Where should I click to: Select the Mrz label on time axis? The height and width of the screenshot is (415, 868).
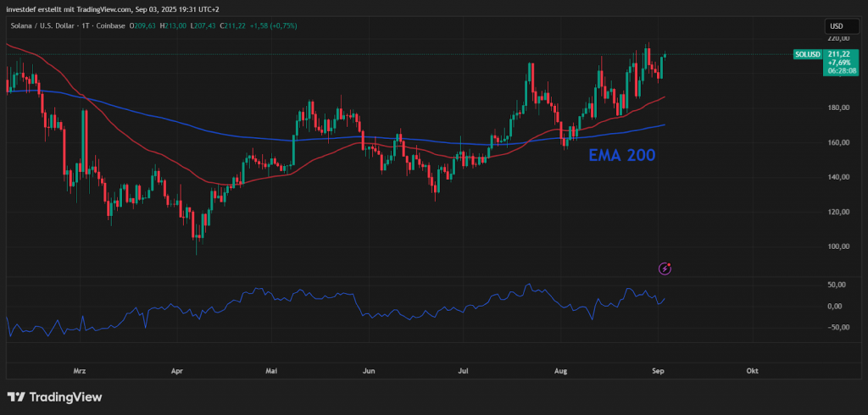coord(80,371)
